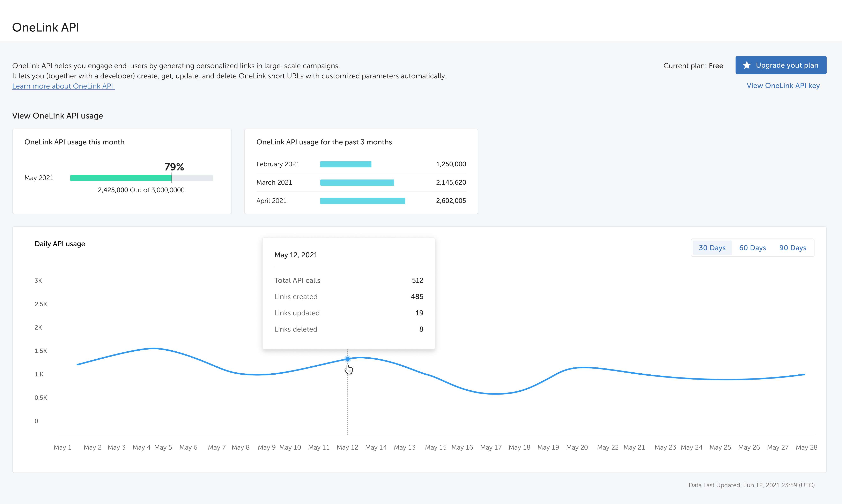Click Total API calls row in tooltip
This screenshot has height=504, width=842.
click(x=348, y=281)
